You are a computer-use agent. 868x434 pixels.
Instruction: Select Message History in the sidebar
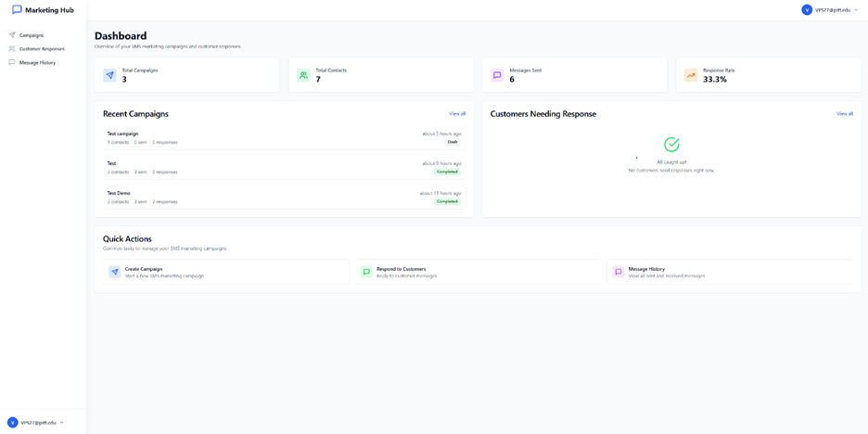[x=37, y=63]
